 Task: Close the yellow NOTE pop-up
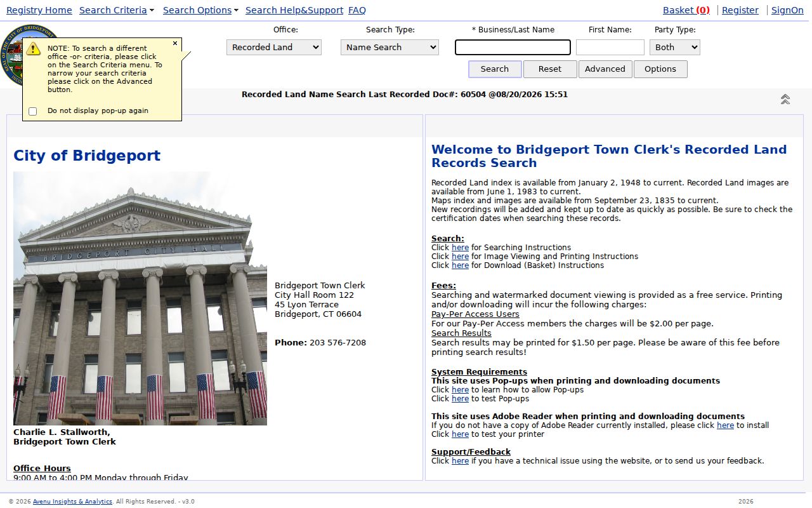175,44
